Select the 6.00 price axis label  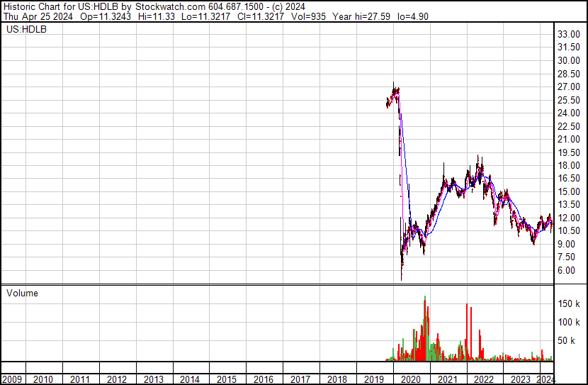(567, 270)
